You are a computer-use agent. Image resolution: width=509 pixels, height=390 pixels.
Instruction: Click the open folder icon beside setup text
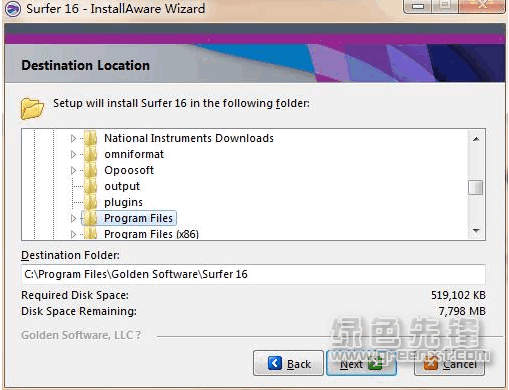coord(32,108)
